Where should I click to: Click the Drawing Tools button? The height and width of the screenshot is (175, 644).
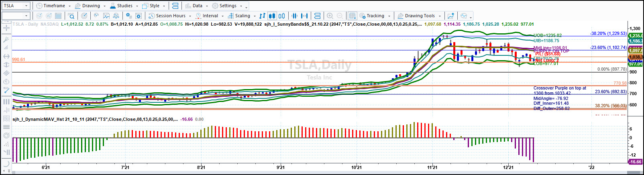419,16
